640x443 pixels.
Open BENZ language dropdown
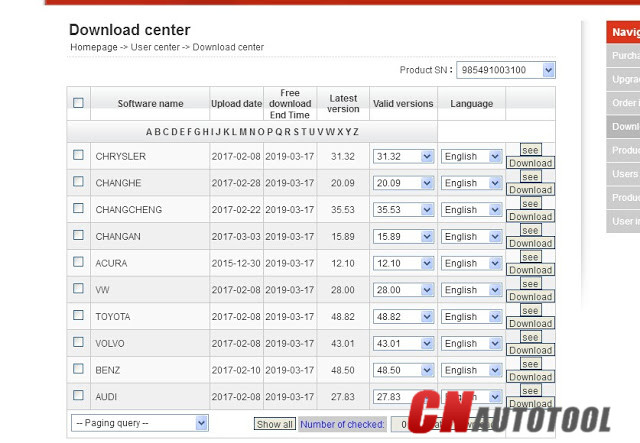tap(471, 370)
